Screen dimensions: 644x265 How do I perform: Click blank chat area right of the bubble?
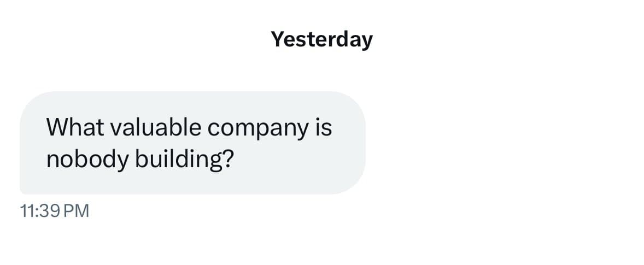click(492, 143)
